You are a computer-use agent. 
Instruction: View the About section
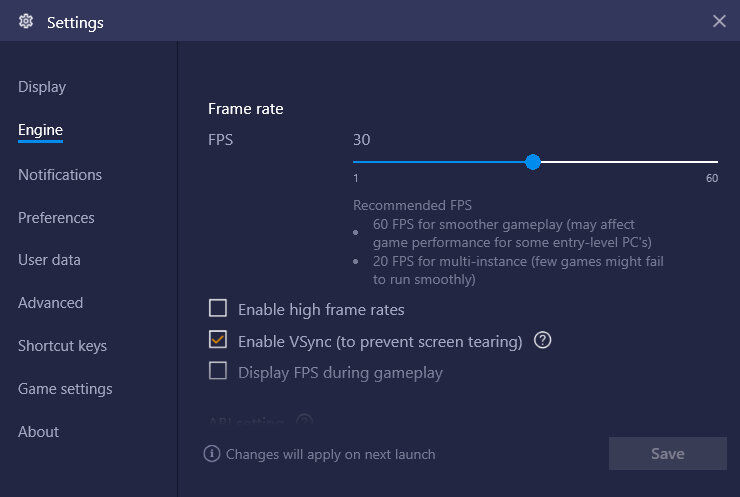[x=38, y=432]
